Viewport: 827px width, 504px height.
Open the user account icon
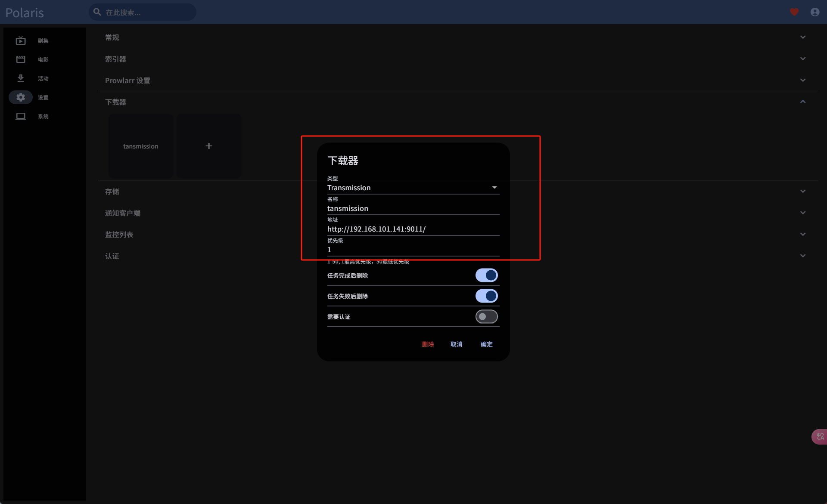tap(815, 12)
